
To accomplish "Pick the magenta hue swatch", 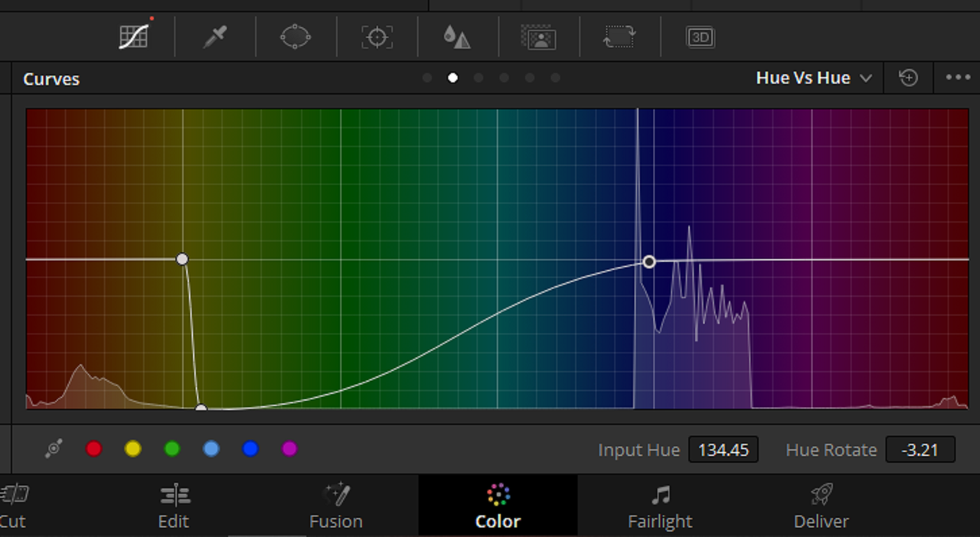I will click(x=289, y=449).
